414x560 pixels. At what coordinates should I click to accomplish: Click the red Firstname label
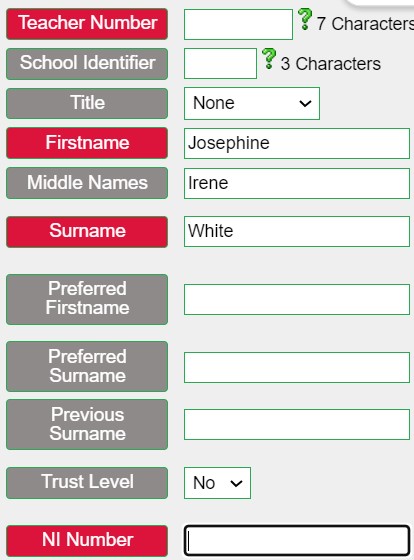[87, 143]
